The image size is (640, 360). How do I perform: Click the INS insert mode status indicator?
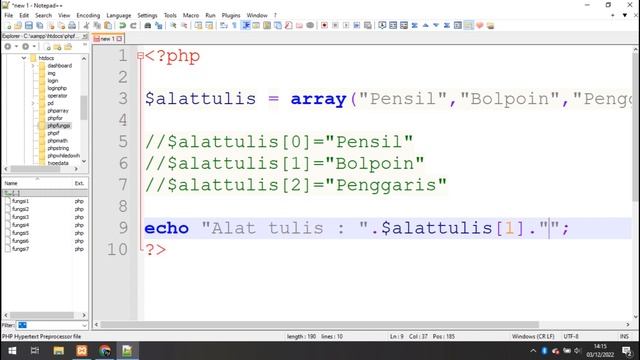click(x=624, y=337)
